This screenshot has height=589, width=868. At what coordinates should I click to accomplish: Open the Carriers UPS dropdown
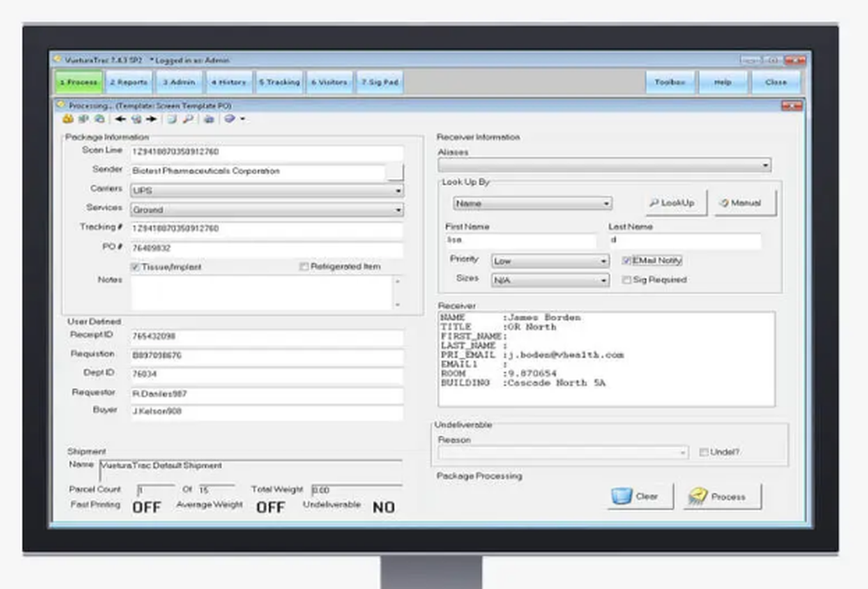(398, 189)
